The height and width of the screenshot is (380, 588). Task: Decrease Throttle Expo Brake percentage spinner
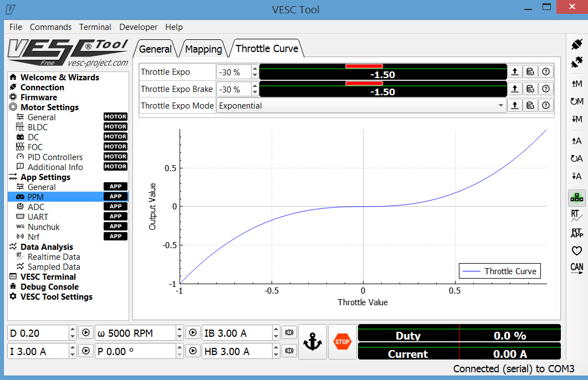click(x=255, y=93)
